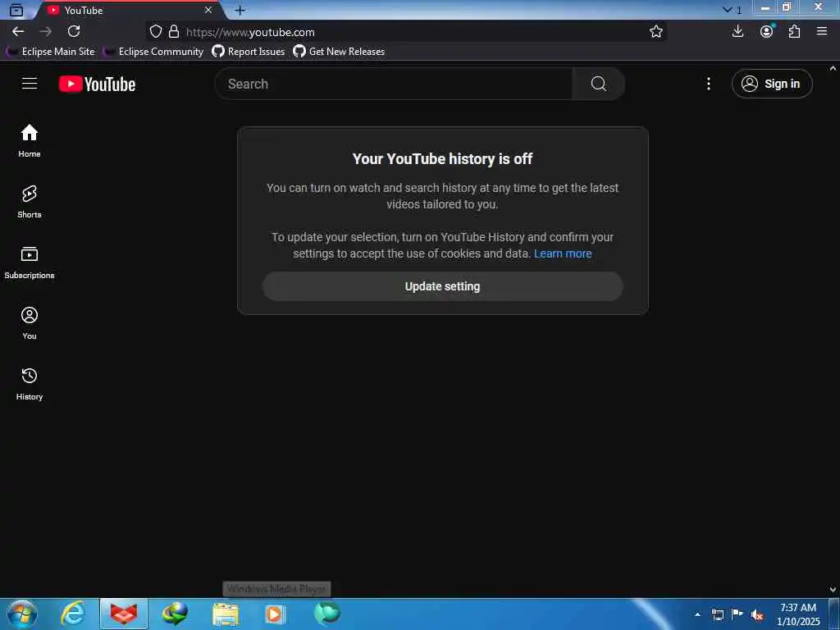Image resolution: width=840 pixels, height=630 pixels.
Task: Open the Windows Start menu
Action: pyautogui.click(x=21, y=614)
